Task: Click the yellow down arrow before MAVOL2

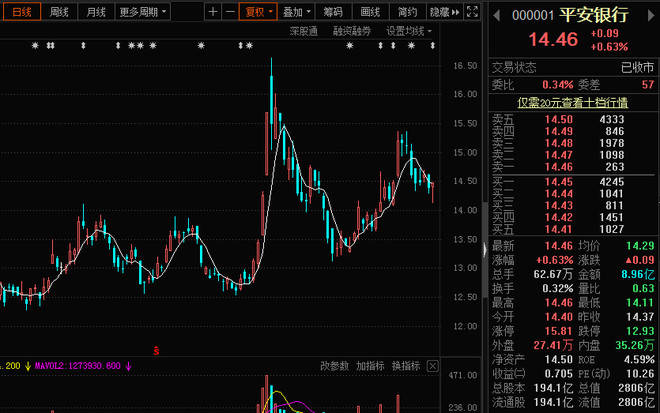Action: point(28,366)
